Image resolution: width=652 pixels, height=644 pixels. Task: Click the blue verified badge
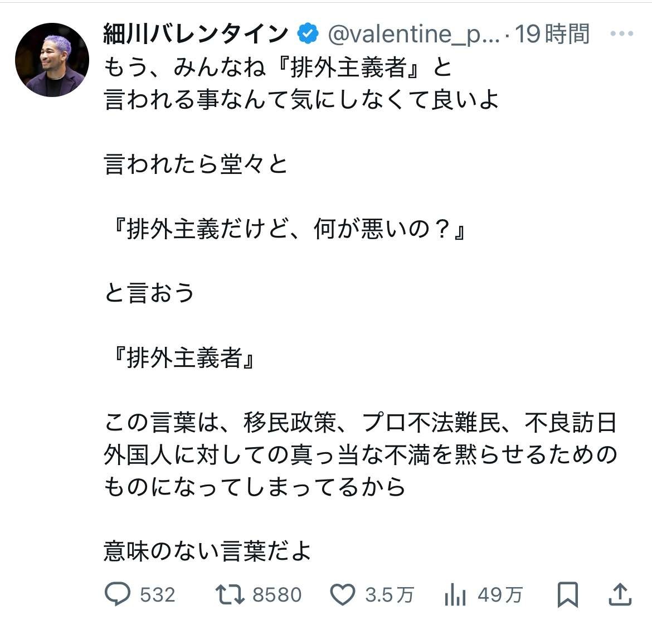coord(308,35)
